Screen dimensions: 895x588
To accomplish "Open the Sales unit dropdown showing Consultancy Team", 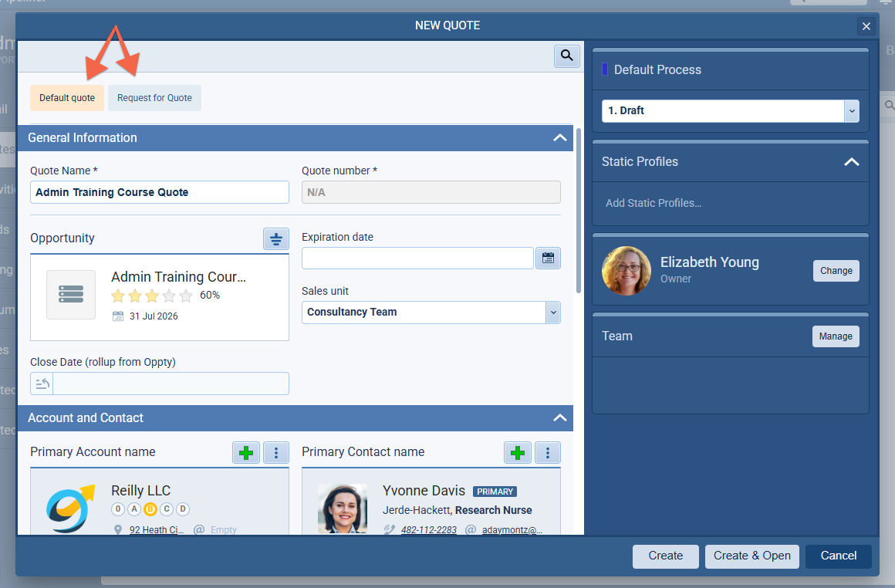I will (553, 313).
